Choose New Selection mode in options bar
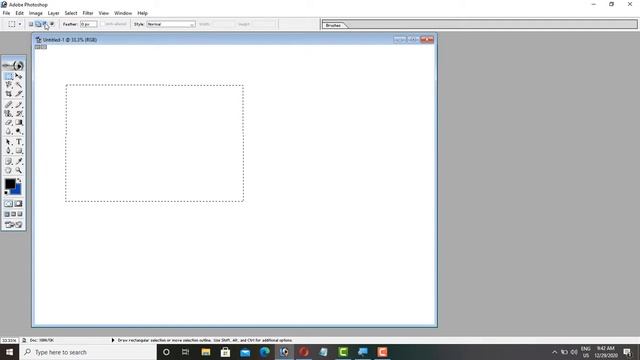Viewport: 640px width, 360px height. pos(31,24)
